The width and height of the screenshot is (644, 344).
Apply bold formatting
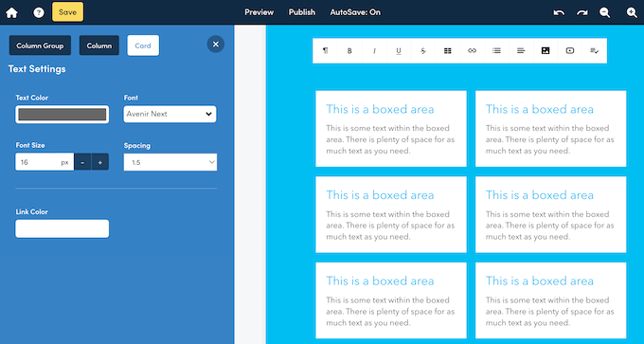click(349, 50)
